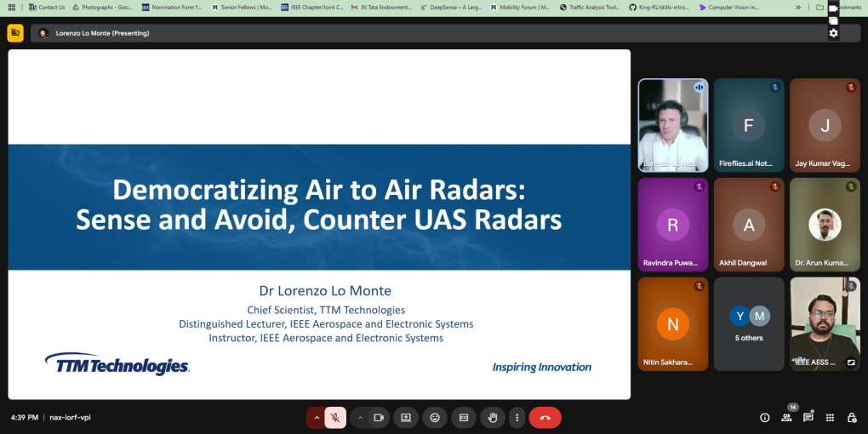Select Akhil Dangwal's participant tile
The height and width of the screenshot is (434, 868).
point(749,225)
